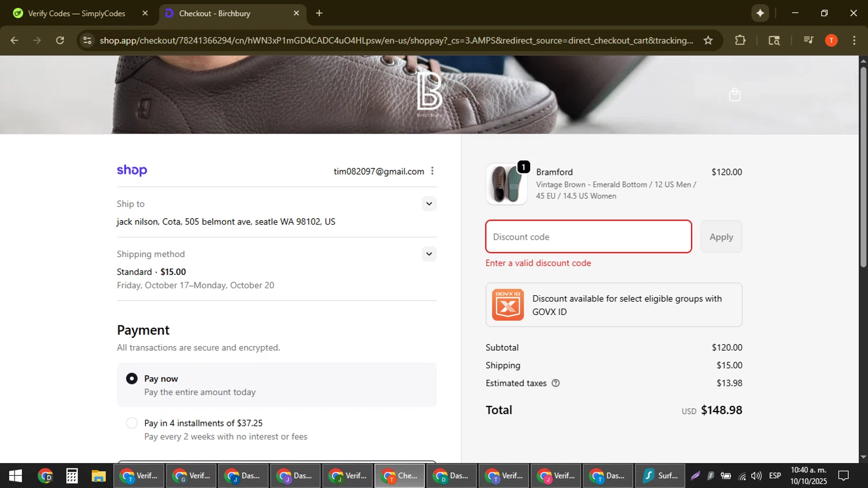Click 'Enter a valid discount code' error text
This screenshot has width=868, height=488.
tap(538, 263)
